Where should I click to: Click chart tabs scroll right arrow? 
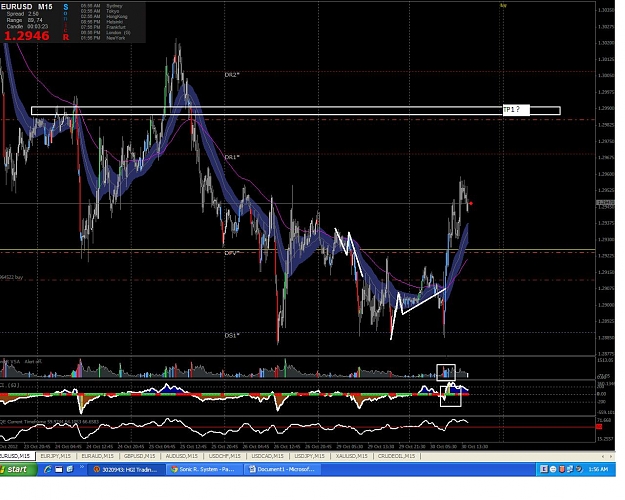610,456
